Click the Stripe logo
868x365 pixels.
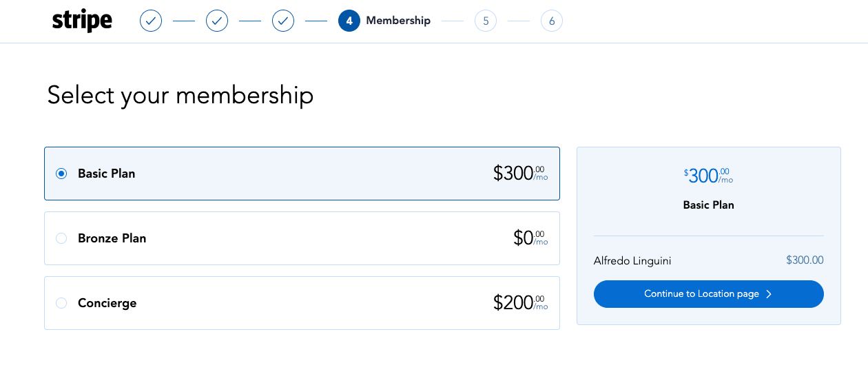(x=82, y=21)
